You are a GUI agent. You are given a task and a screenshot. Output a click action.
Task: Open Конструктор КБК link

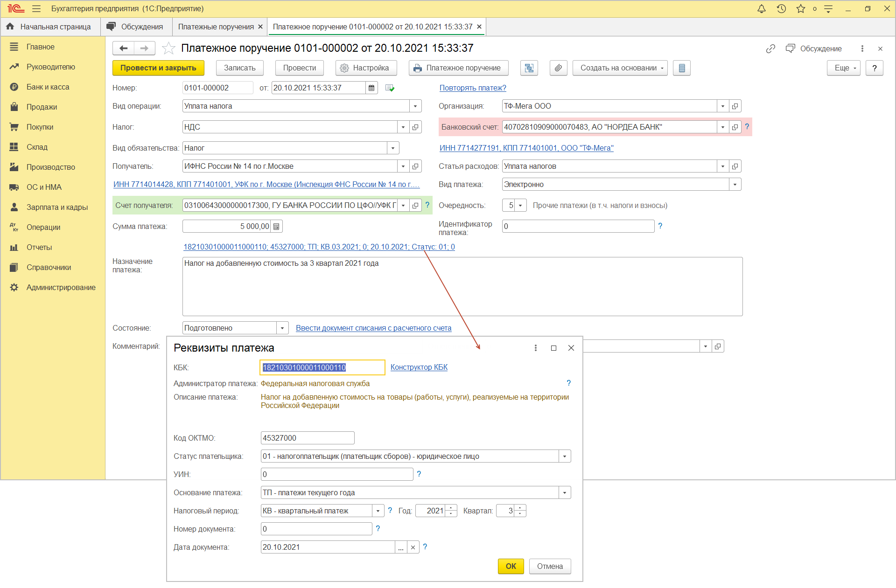(x=419, y=367)
